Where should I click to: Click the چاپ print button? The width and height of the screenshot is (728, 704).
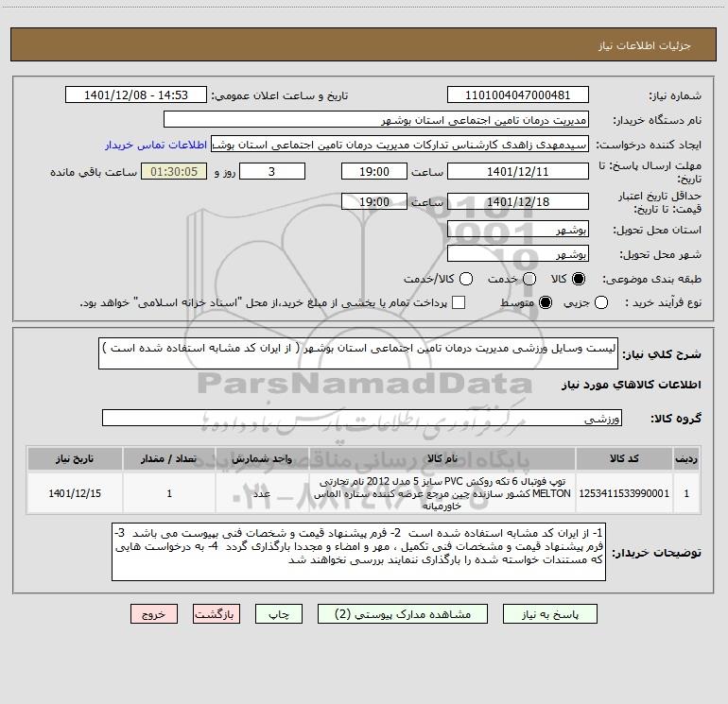click(x=279, y=614)
